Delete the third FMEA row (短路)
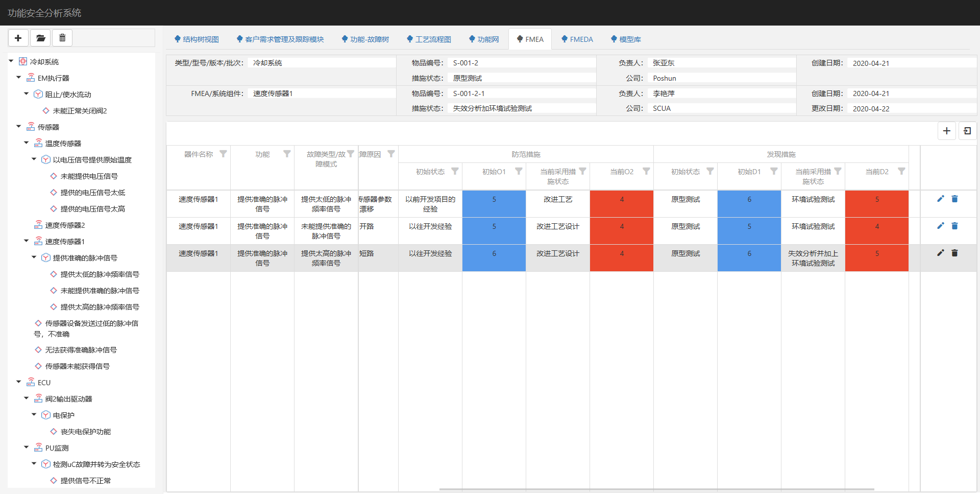Image resolution: width=980 pixels, height=494 pixels. [x=954, y=253]
